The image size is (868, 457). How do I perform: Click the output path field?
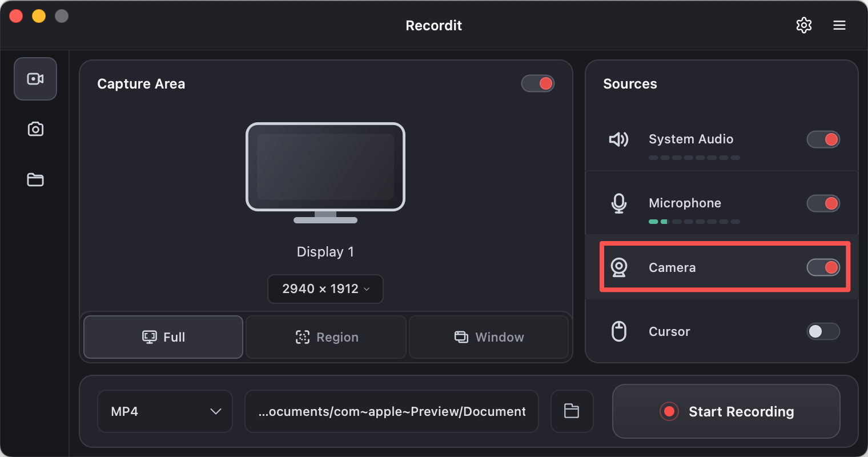coord(392,411)
